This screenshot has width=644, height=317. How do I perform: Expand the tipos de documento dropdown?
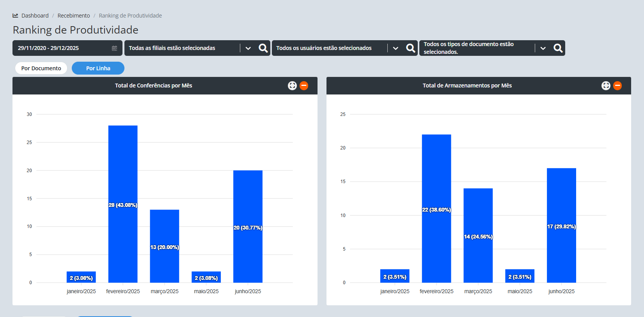click(x=543, y=48)
